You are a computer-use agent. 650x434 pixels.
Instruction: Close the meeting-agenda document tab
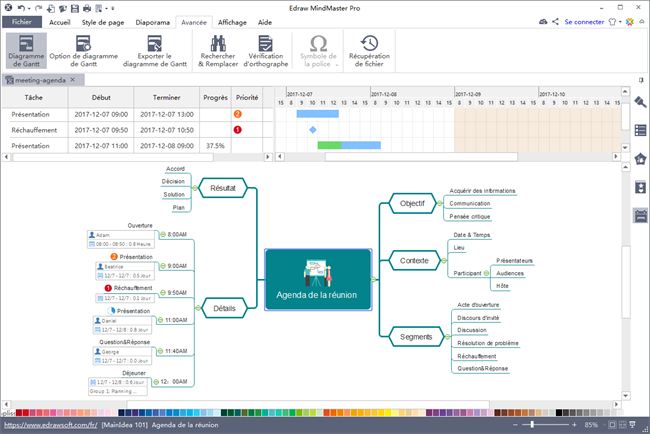point(73,80)
